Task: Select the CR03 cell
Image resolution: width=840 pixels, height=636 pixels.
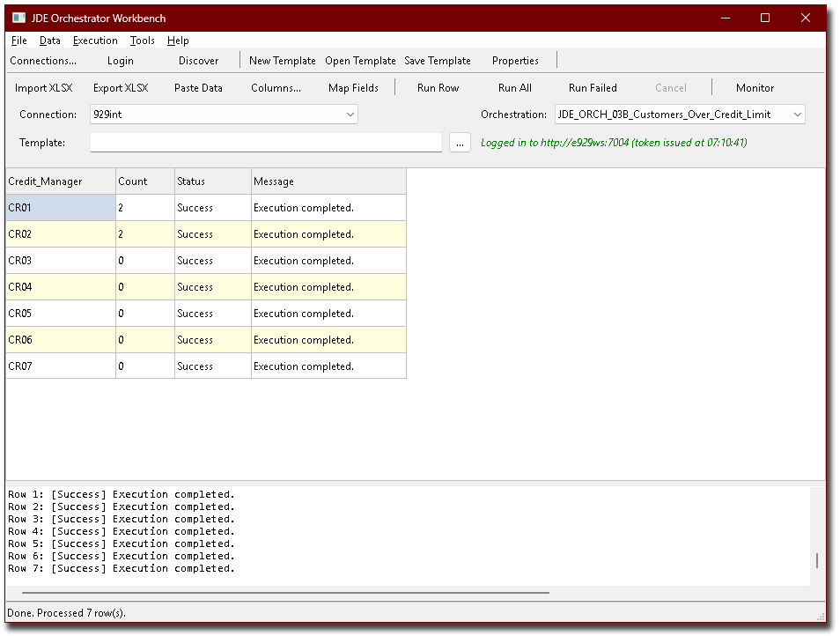Action: click(x=61, y=261)
